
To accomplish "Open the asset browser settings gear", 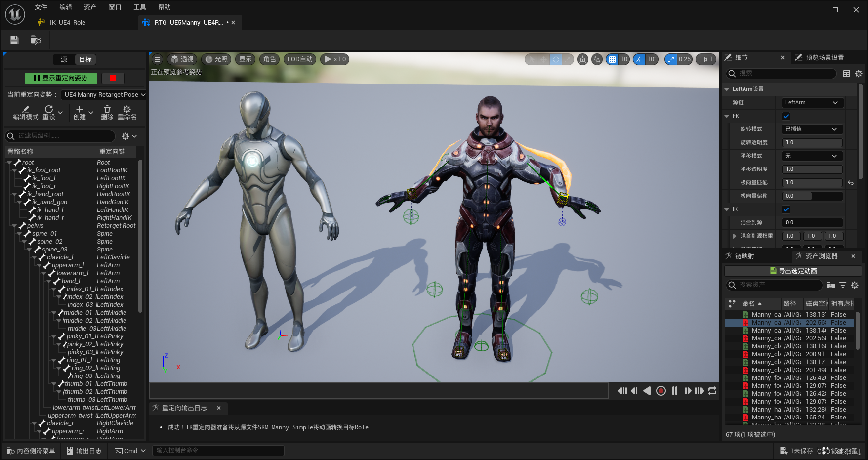I will pyautogui.click(x=855, y=285).
